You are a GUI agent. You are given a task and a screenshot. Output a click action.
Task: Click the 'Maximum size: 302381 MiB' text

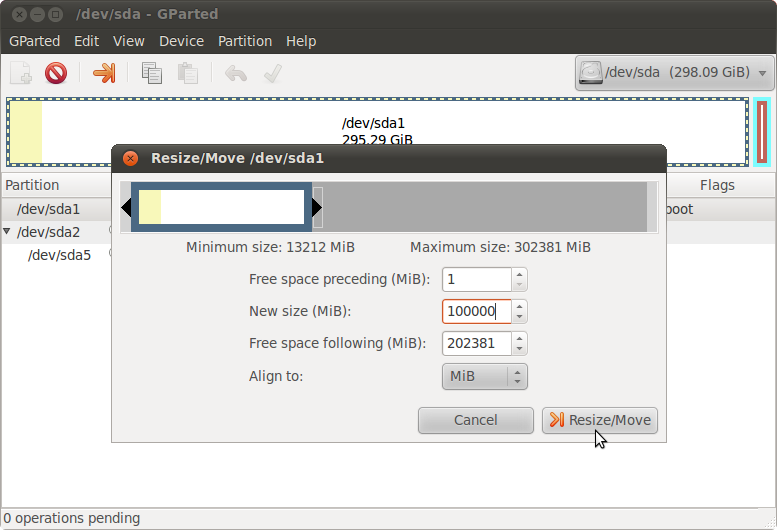click(500, 247)
